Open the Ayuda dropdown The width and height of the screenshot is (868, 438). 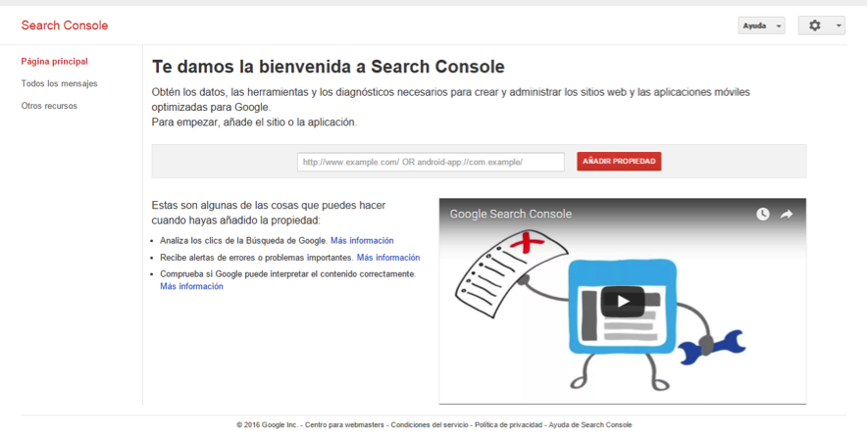[x=761, y=25]
